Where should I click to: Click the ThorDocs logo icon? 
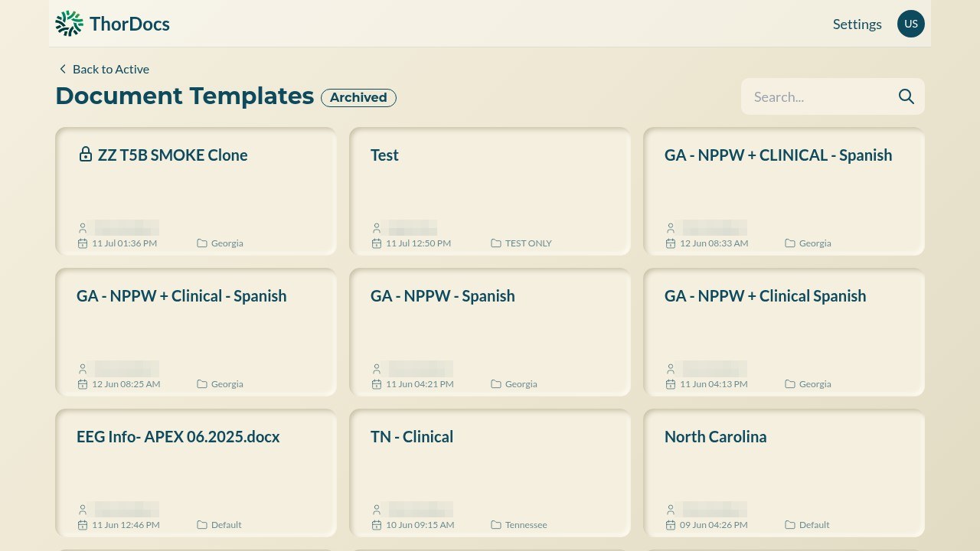pyautogui.click(x=69, y=24)
